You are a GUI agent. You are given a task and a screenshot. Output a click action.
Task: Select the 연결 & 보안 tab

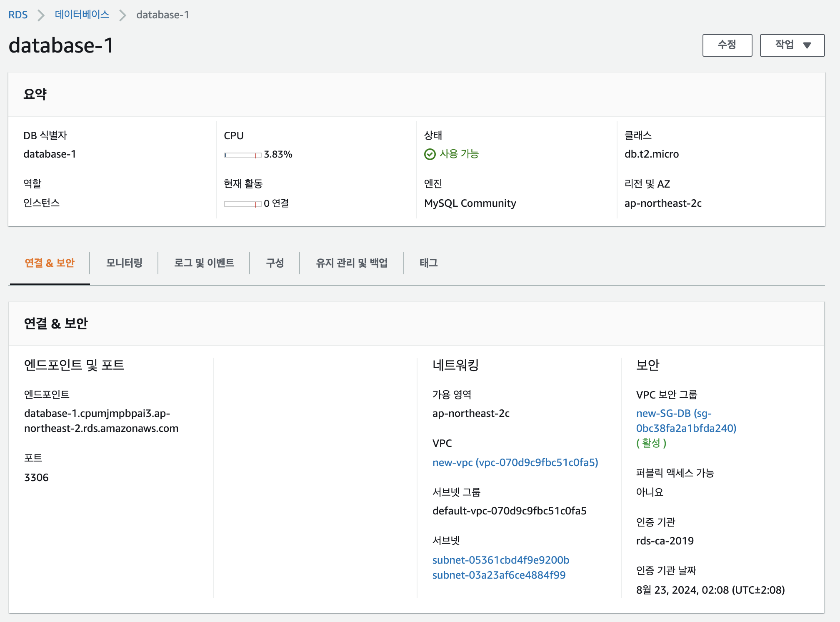(x=50, y=263)
